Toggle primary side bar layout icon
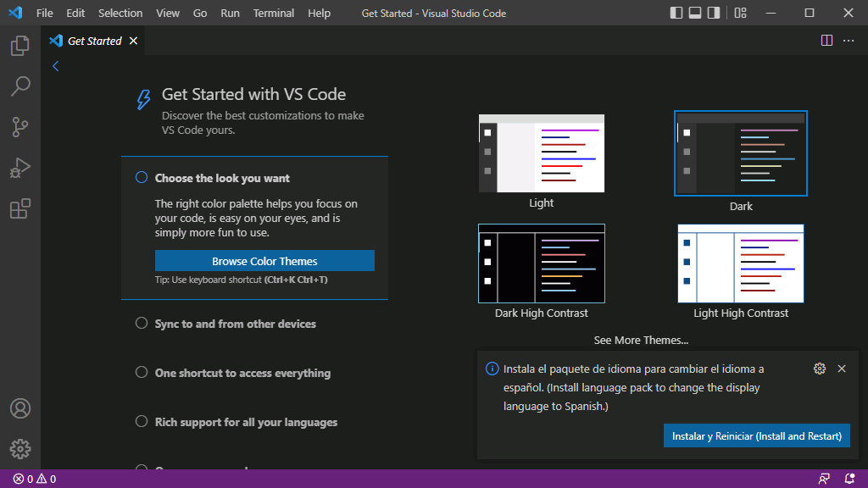Viewport: 868px width, 488px height. [x=676, y=13]
